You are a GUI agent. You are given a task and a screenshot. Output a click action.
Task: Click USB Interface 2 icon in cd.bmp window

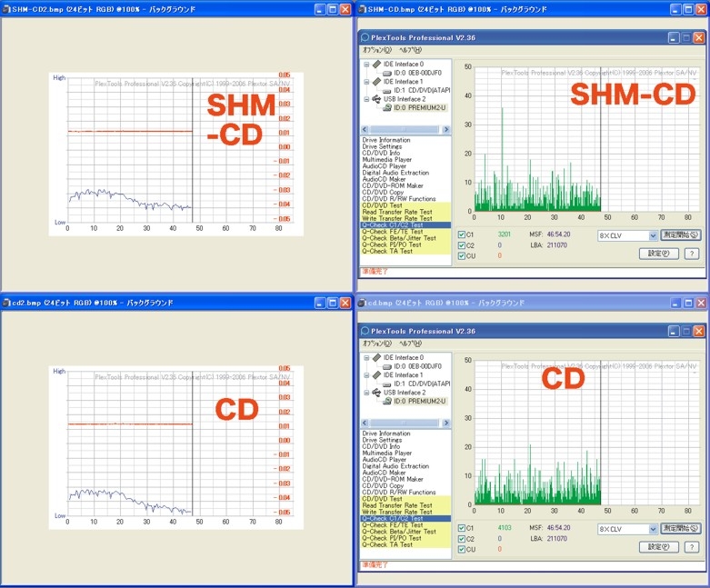376,393
